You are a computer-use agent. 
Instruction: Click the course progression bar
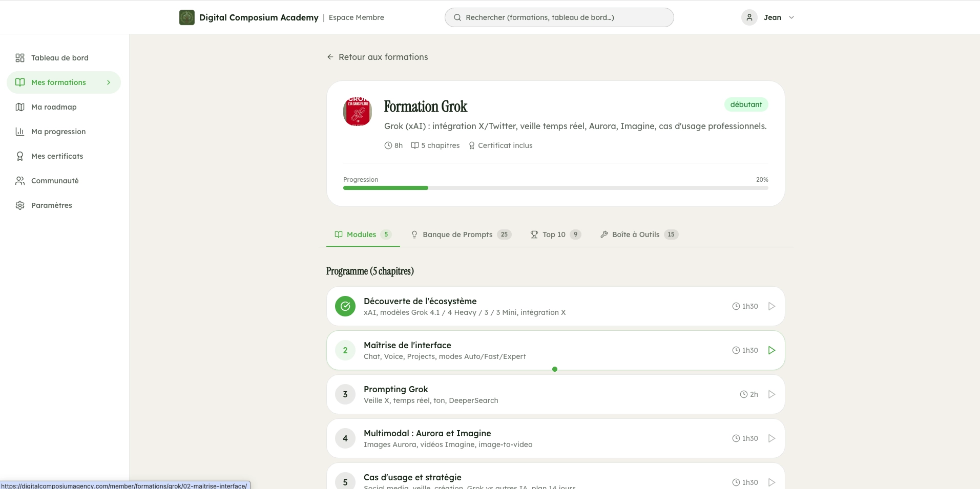(555, 187)
